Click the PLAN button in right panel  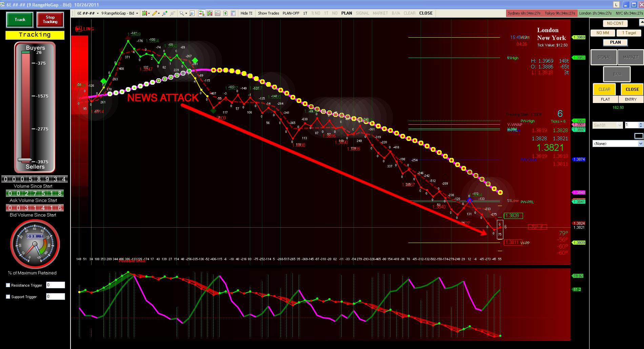pyautogui.click(x=615, y=42)
